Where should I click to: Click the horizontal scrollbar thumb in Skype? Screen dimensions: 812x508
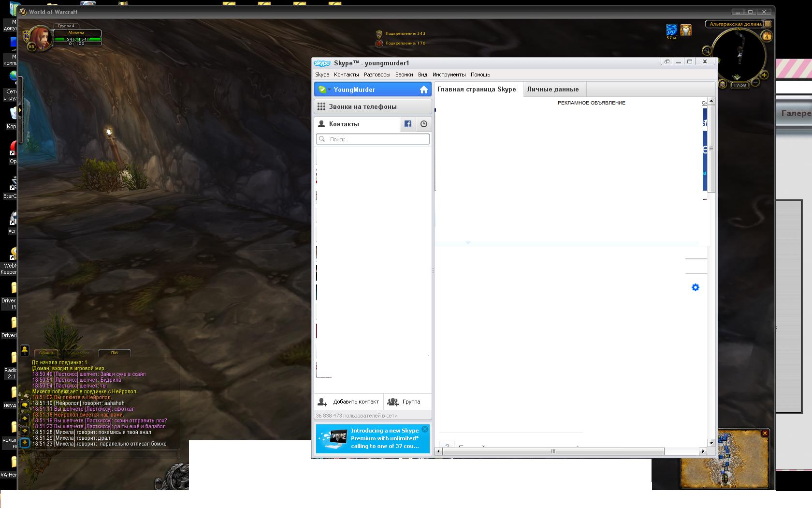tap(553, 451)
